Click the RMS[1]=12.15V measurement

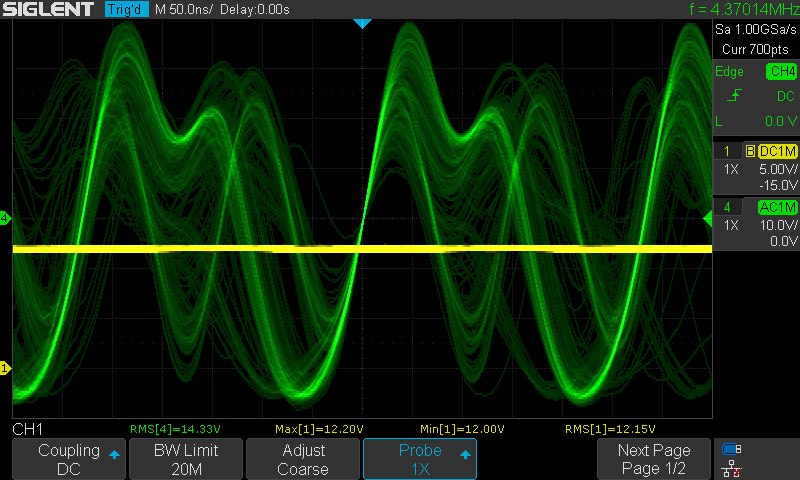click(x=610, y=429)
